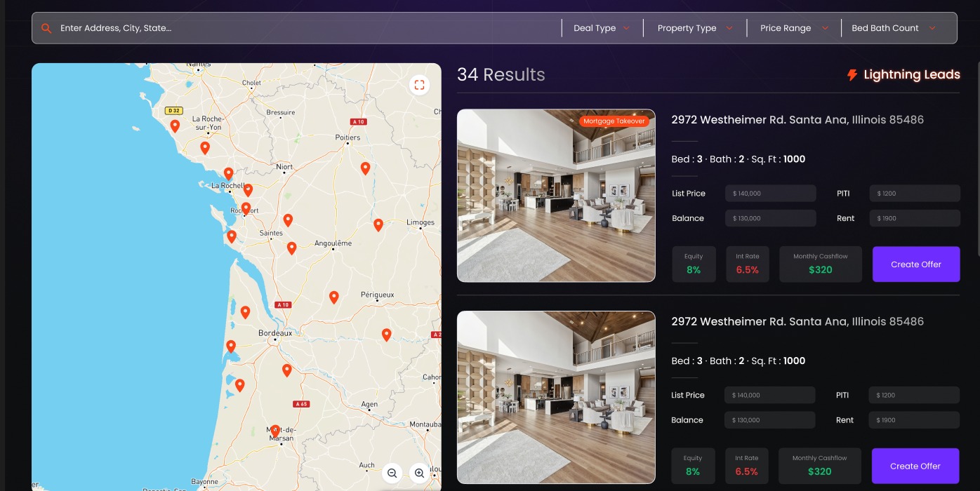Click the search magnifier icon
This screenshot has width=980, height=491.
point(46,29)
